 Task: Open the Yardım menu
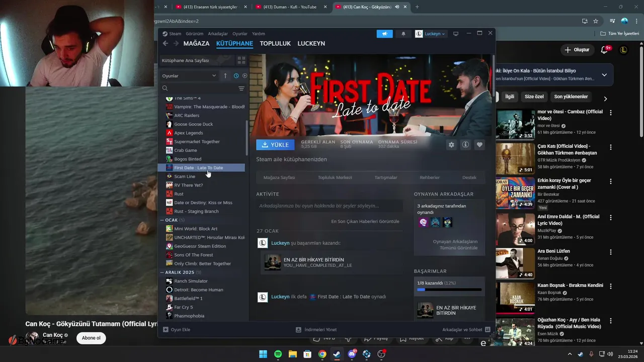[x=258, y=34]
